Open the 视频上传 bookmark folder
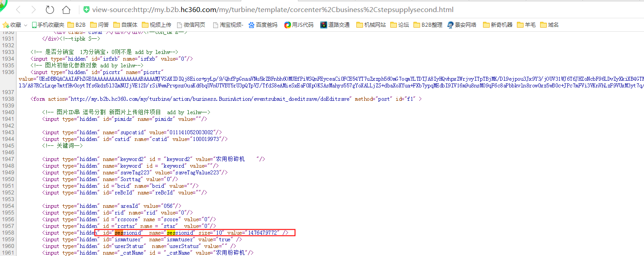 (156, 25)
